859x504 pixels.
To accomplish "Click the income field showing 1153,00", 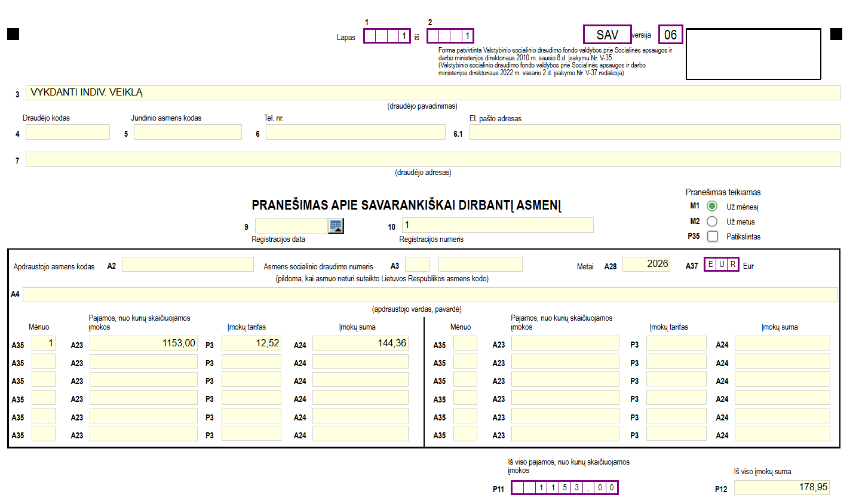I will point(143,343).
